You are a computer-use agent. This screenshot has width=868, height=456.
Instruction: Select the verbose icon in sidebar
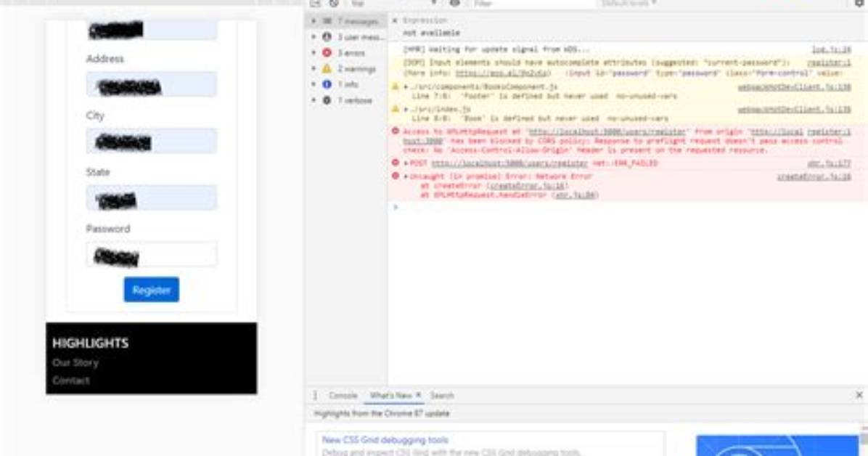pos(327,100)
